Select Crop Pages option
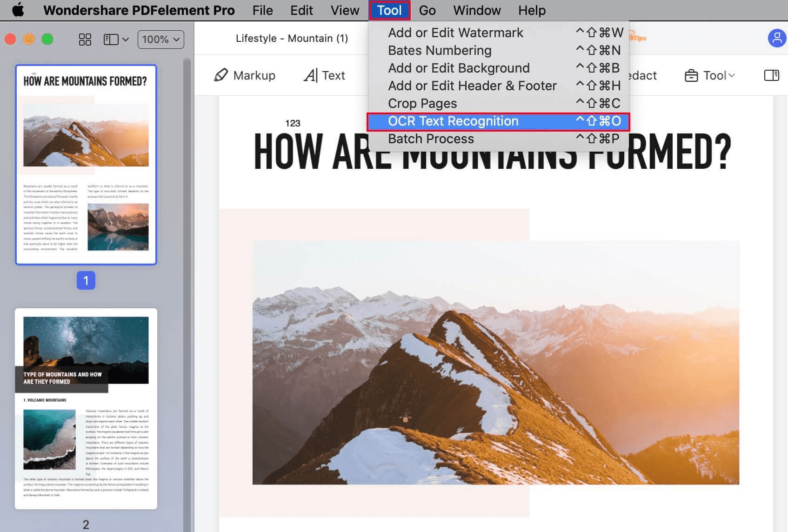 click(x=422, y=103)
